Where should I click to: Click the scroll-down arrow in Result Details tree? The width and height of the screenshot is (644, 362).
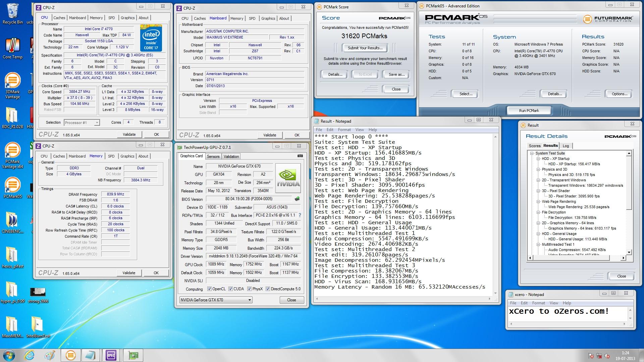629,252
